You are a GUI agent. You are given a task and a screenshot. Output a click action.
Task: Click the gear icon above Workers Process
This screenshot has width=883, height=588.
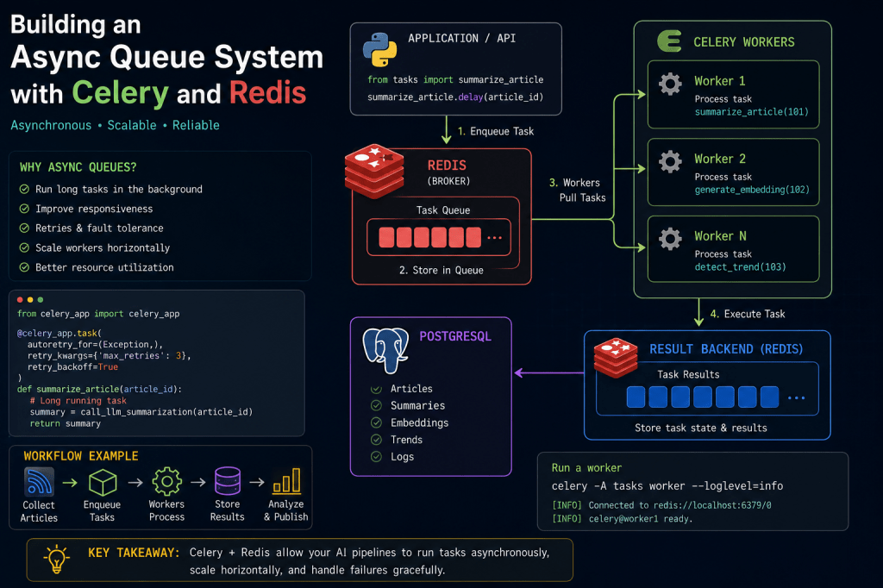coord(166,482)
